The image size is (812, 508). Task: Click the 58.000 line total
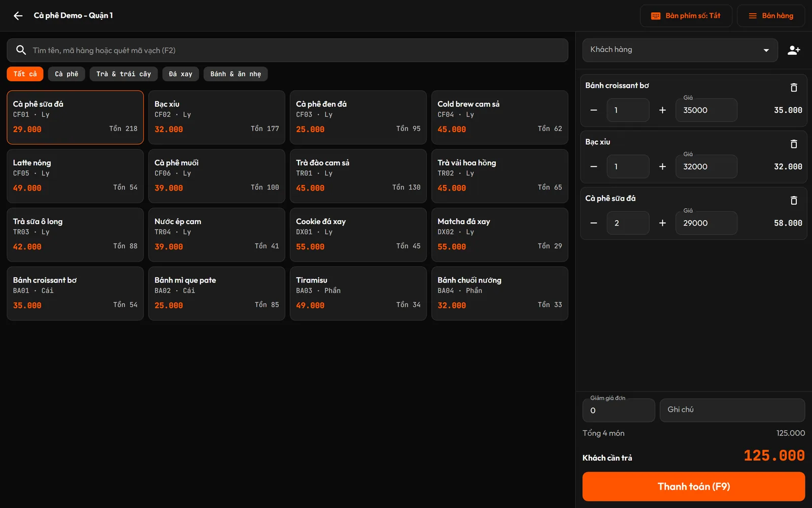788,223
